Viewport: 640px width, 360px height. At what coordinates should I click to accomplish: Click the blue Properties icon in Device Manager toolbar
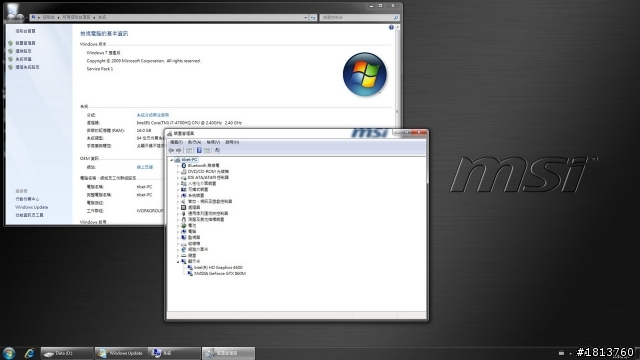(199, 150)
